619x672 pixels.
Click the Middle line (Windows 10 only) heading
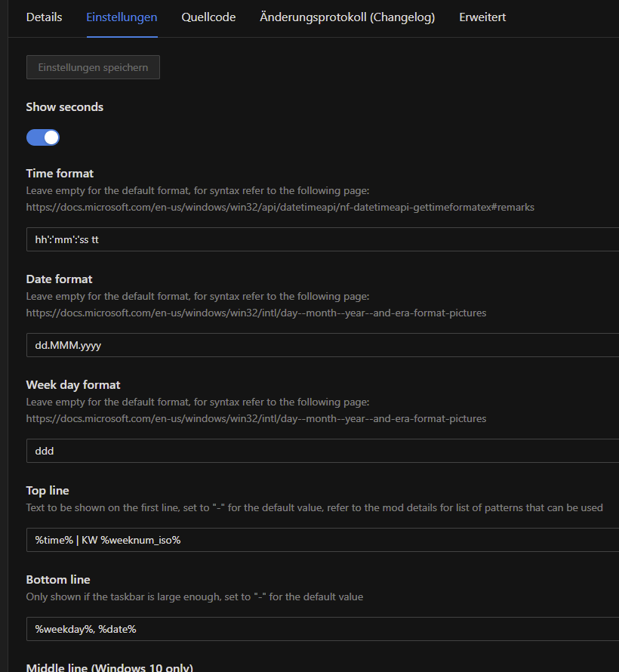click(109, 667)
